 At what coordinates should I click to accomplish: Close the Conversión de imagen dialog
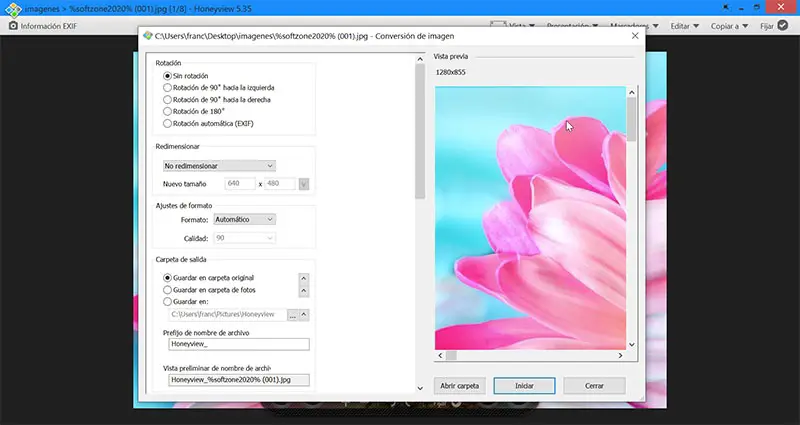(635, 36)
